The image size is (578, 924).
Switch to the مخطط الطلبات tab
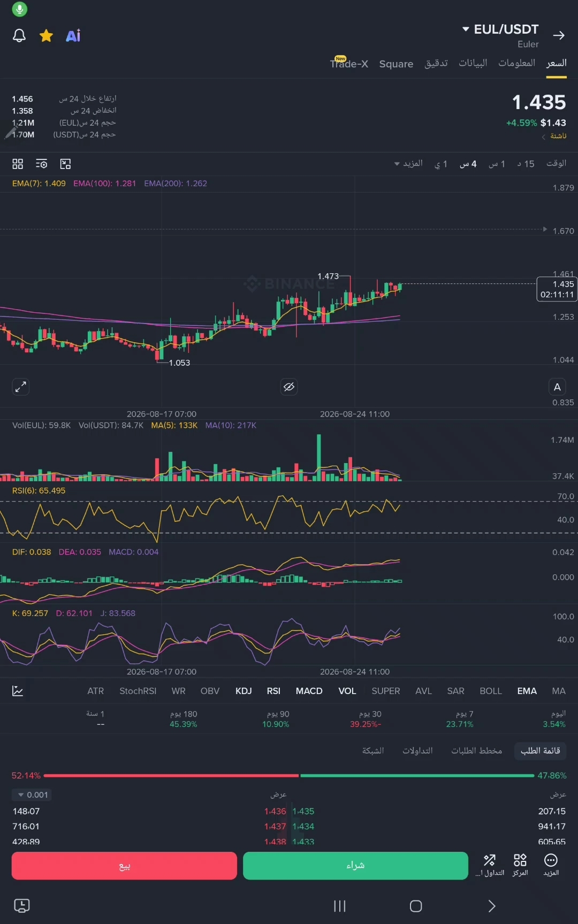pos(477,751)
